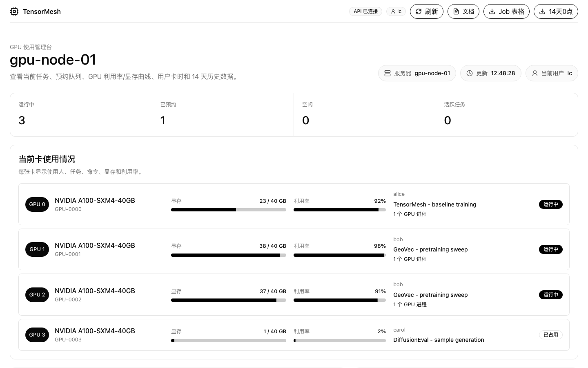
Task: Click GPU 2 显存 37/40 GB progress bar
Action: click(229, 300)
